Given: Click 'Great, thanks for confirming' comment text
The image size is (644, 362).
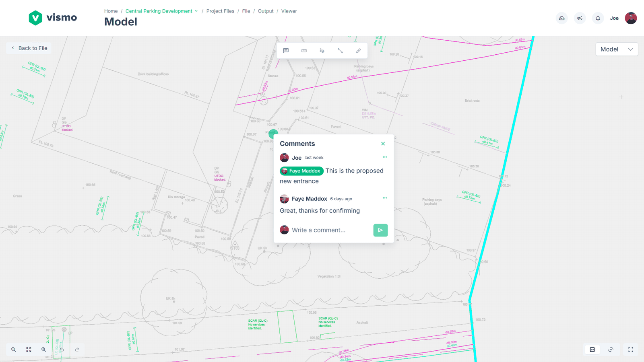Looking at the screenshot, I should pyautogui.click(x=320, y=211).
